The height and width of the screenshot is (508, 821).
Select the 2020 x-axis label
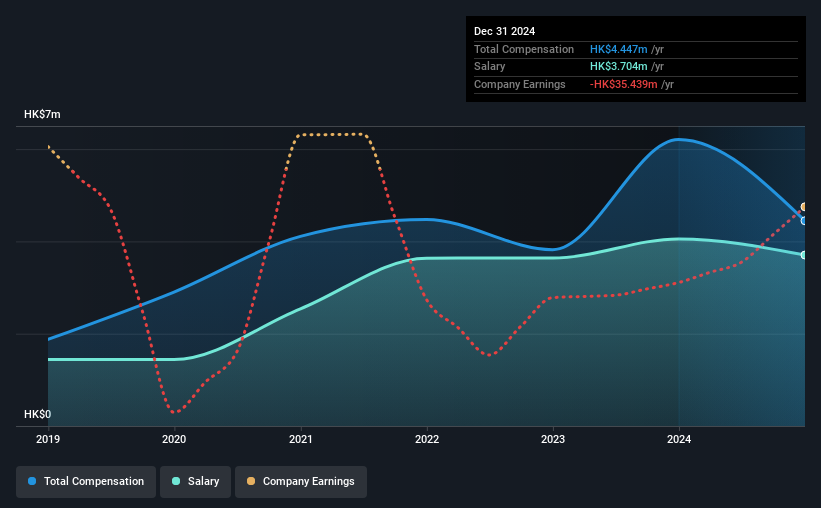[x=174, y=439]
